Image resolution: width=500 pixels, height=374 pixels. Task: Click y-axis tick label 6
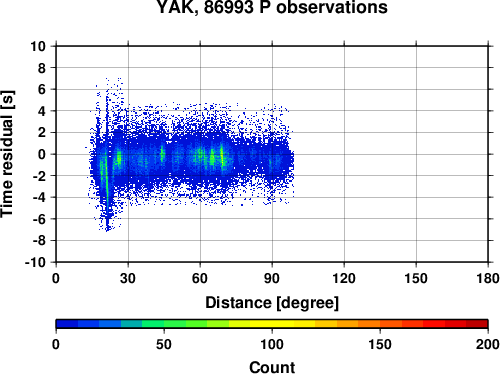coord(42,90)
